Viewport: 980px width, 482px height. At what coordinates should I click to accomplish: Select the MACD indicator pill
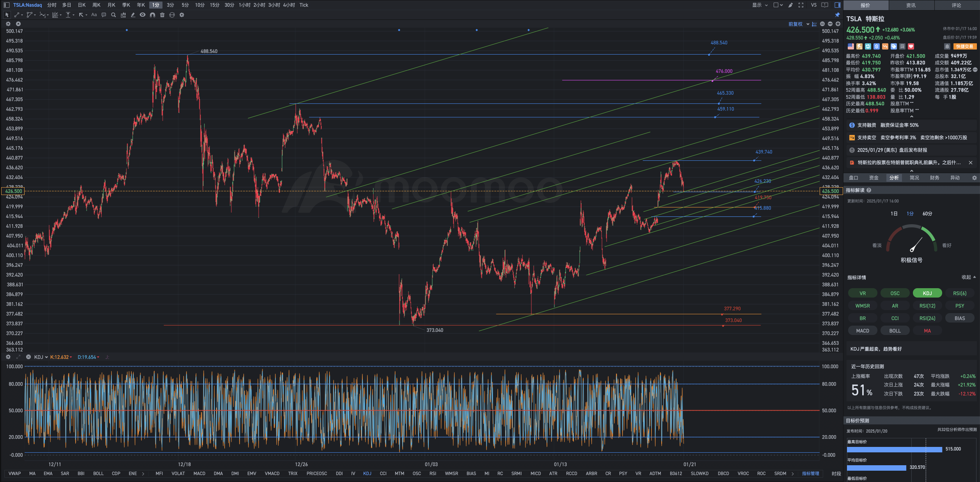click(863, 331)
